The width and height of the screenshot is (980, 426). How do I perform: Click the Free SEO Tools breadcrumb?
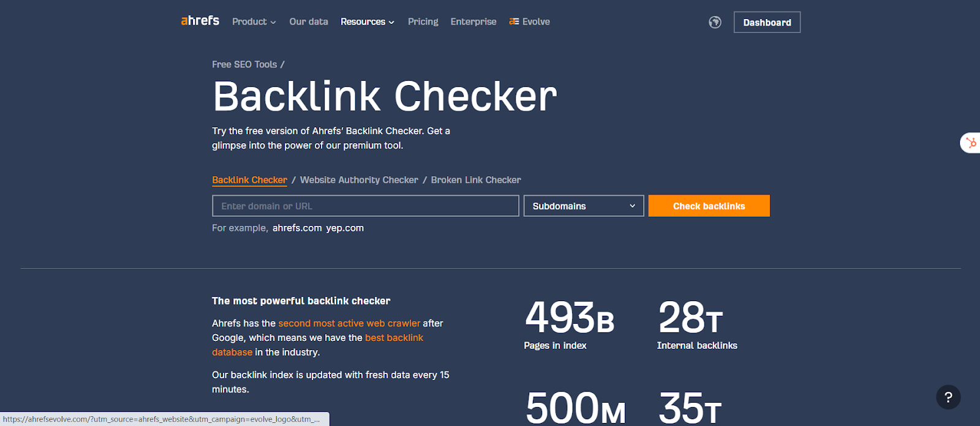click(x=244, y=64)
